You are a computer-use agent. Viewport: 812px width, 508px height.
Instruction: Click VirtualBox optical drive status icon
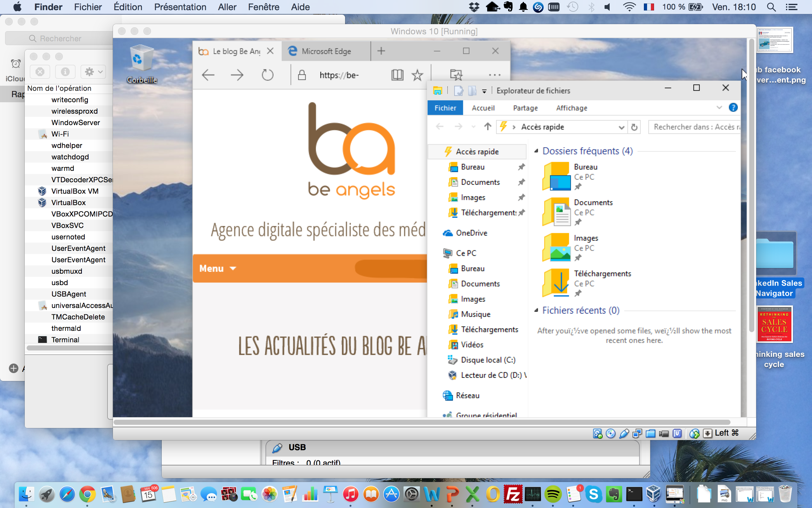[x=610, y=433]
